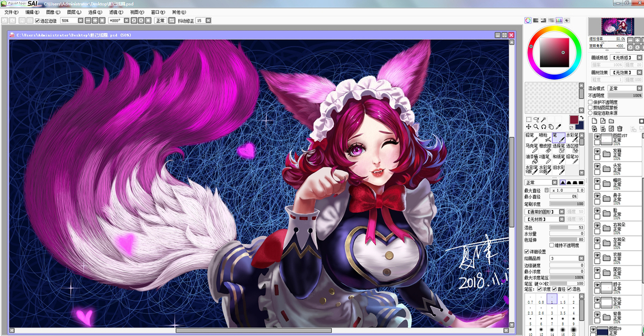Select brush size 0.7 preset
644x336 pixels.
pos(530,299)
